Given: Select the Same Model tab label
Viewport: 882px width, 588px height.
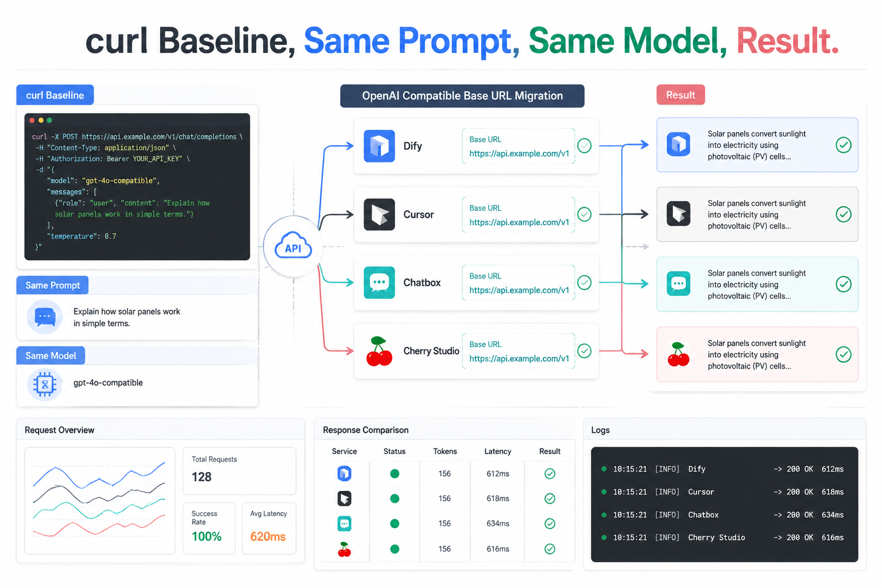Looking at the screenshot, I should [51, 355].
